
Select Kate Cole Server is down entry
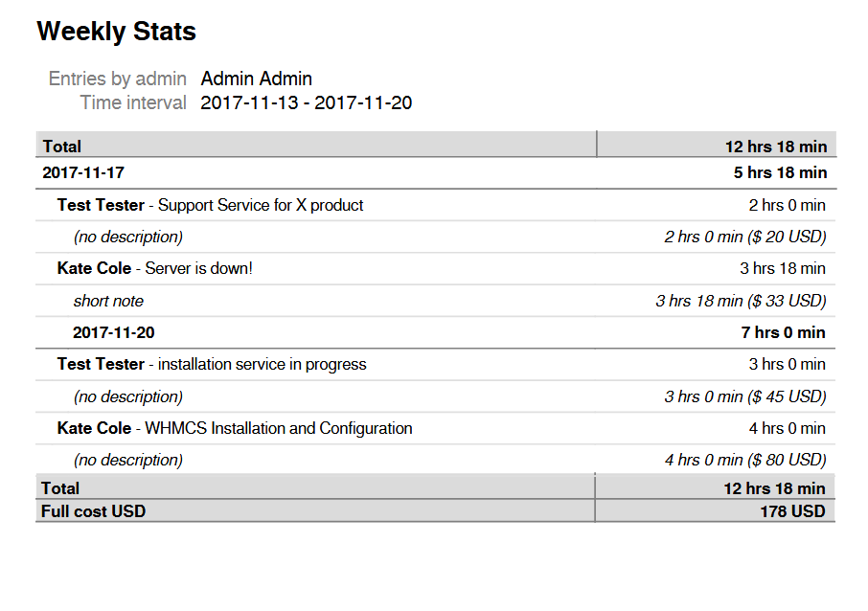155,268
